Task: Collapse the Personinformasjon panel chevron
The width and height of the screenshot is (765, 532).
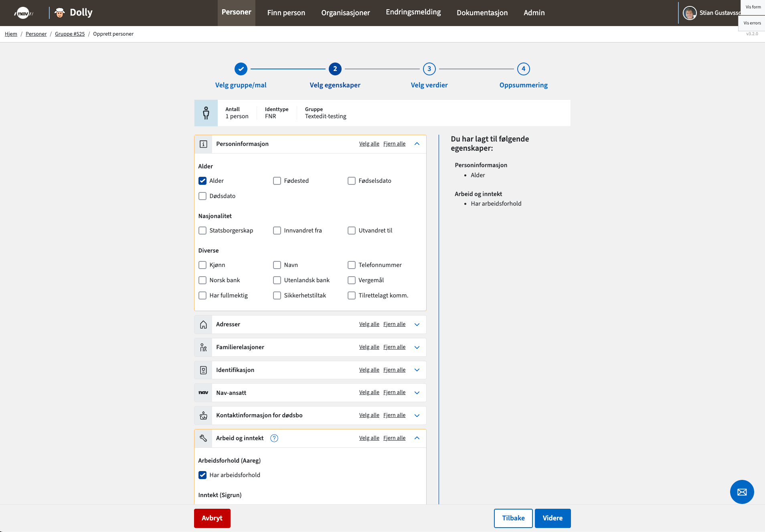Action: tap(417, 144)
